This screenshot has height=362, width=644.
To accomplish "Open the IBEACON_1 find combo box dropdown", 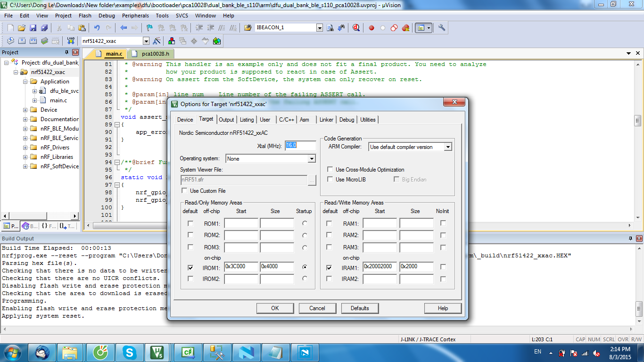I will point(320,28).
